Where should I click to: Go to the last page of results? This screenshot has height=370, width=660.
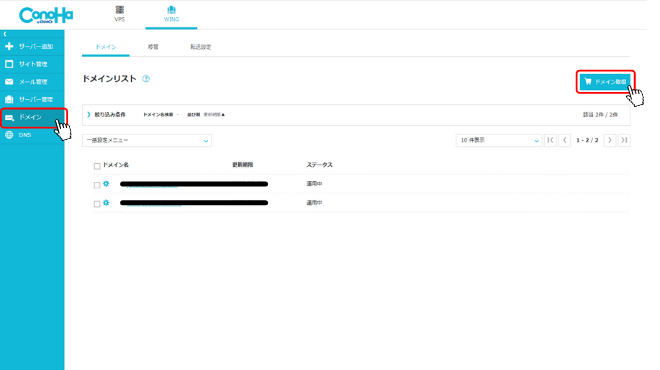[x=624, y=140]
